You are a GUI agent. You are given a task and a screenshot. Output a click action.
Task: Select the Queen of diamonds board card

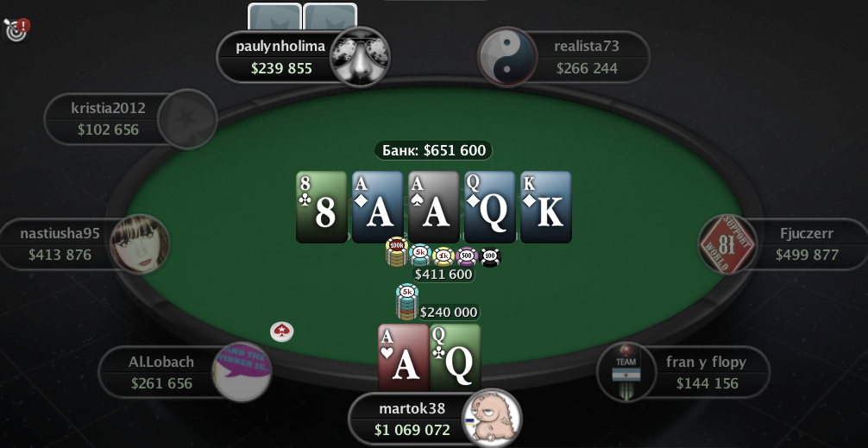point(490,207)
